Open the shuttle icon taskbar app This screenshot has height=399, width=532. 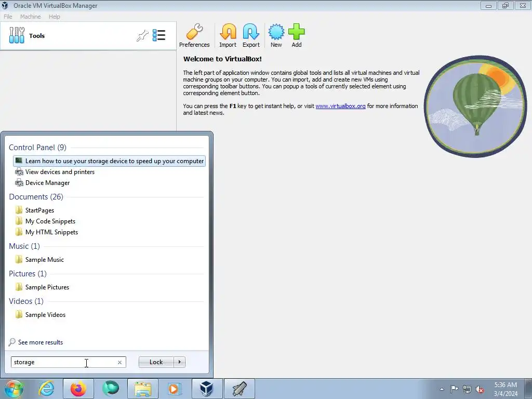coord(240,389)
